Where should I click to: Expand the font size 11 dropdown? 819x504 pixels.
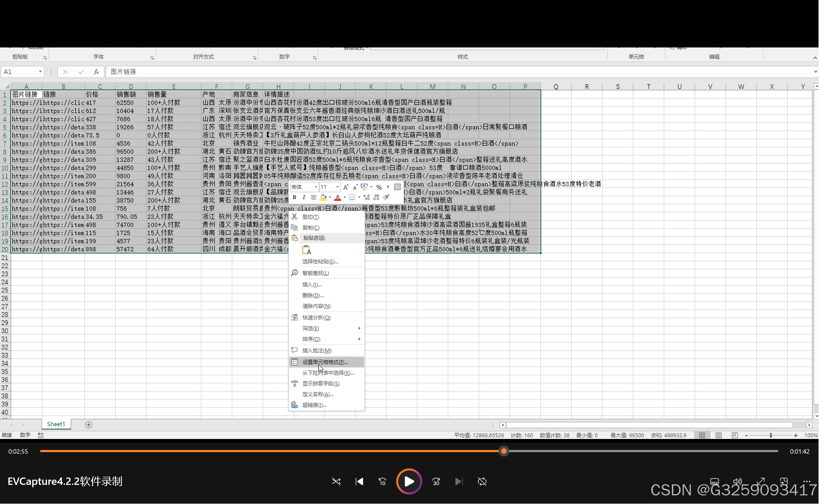(337, 187)
